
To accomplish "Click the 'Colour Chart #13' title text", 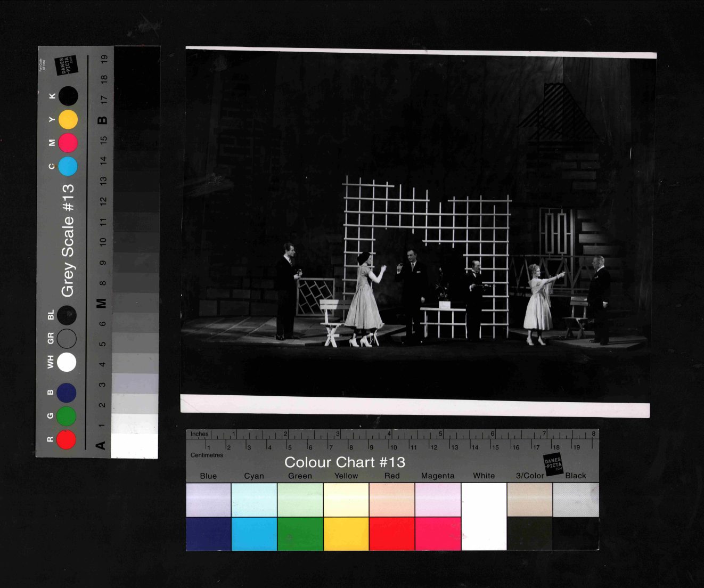I will tap(345, 462).
